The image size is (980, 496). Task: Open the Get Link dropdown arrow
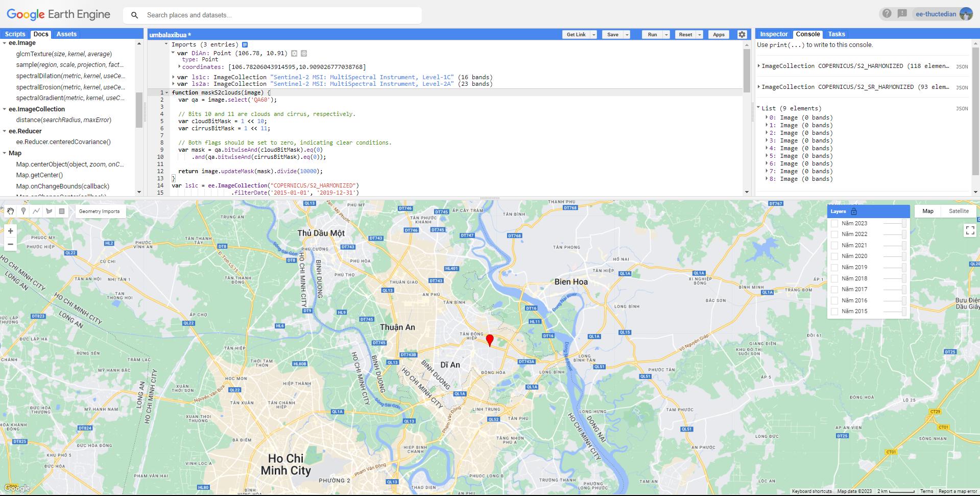593,35
